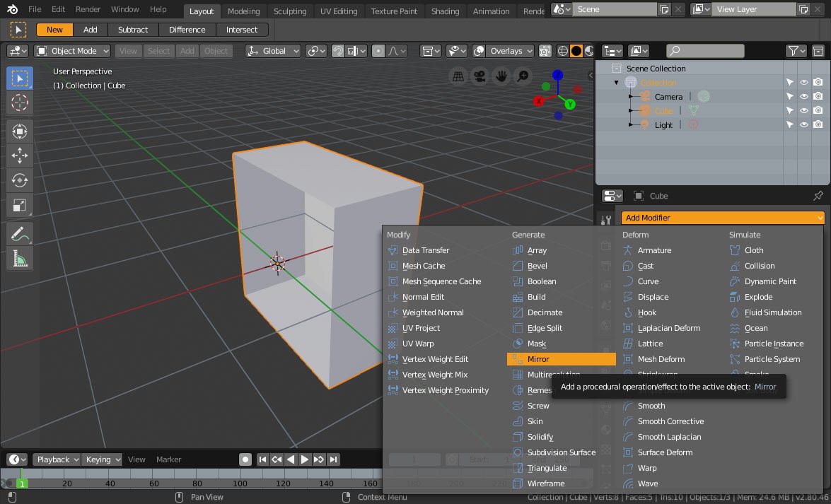
Task: Toggle Collection visibility eye icon
Action: pyautogui.click(x=804, y=82)
